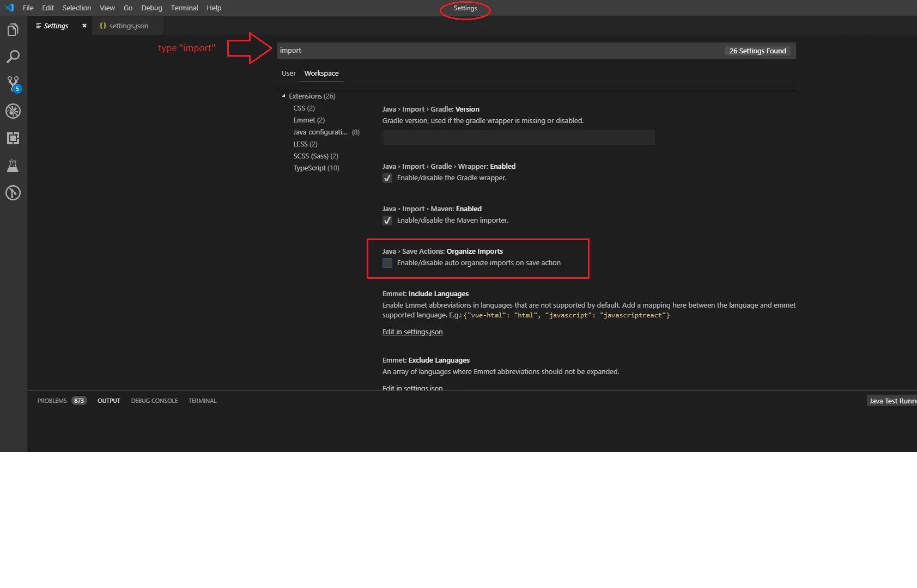Collapse the Extensions (26) tree node
Screen dimensions: 917x588
[284, 96]
